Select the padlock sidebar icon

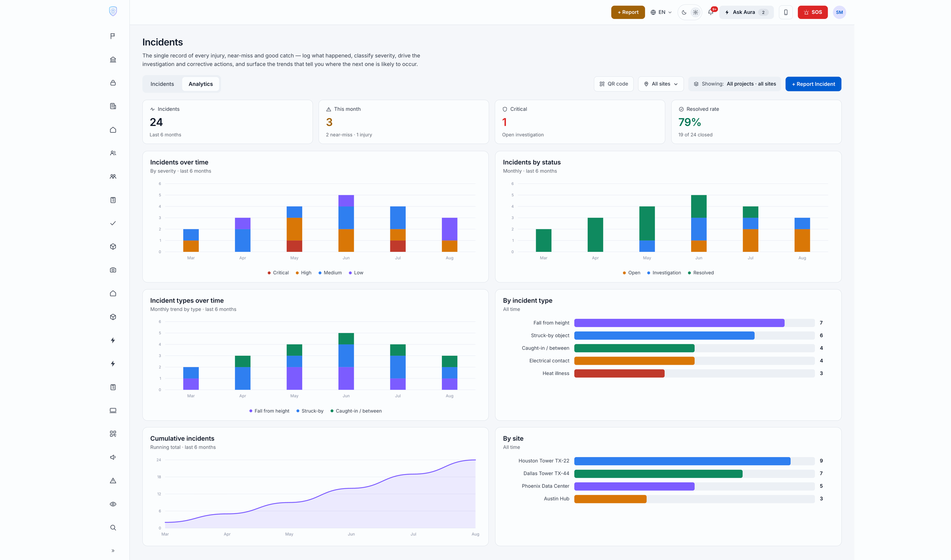pos(113,83)
